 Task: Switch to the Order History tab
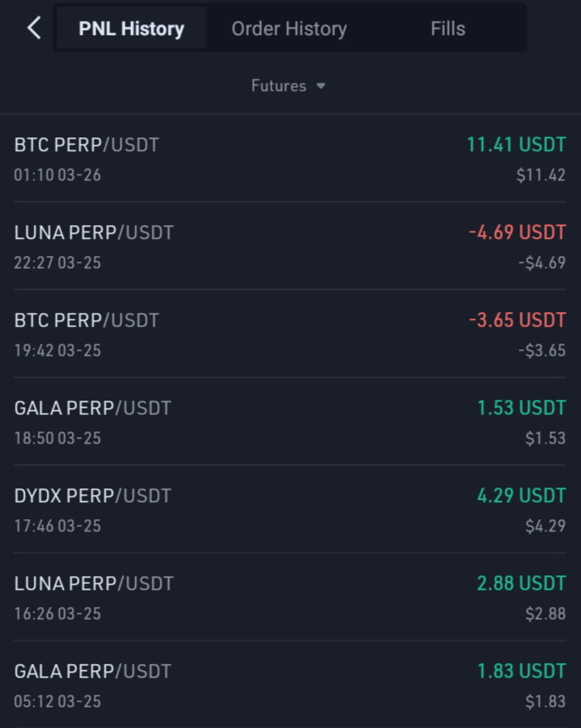(288, 28)
